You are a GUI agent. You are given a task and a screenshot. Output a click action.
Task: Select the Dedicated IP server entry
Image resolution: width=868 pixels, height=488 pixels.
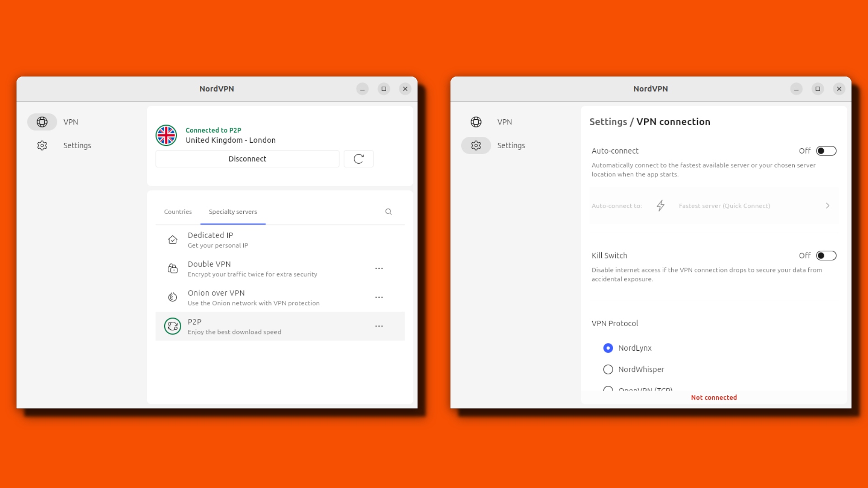click(x=280, y=240)
